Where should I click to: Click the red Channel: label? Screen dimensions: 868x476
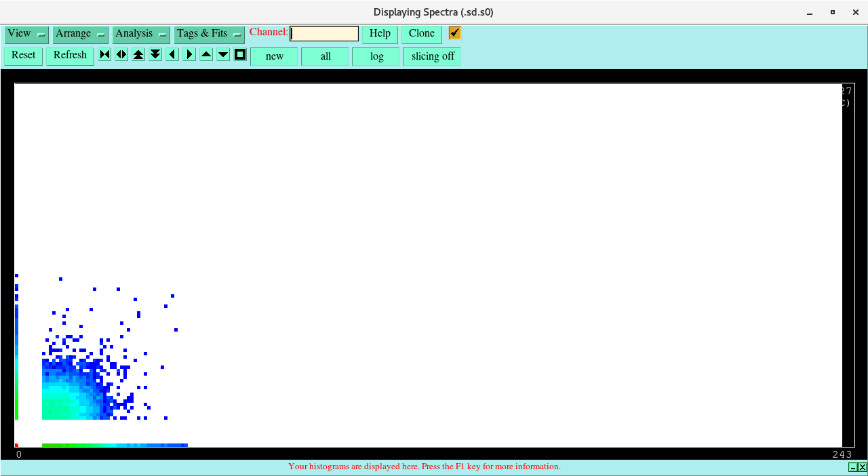269,32
